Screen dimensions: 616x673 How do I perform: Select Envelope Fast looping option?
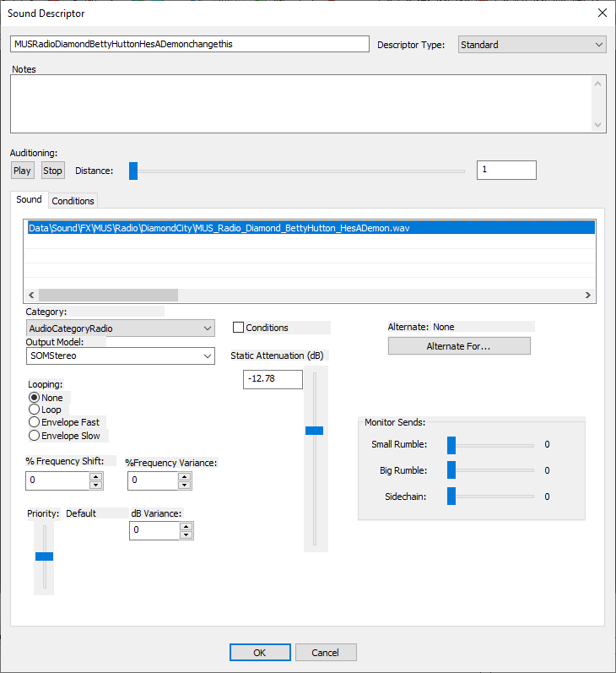point(35,422)
